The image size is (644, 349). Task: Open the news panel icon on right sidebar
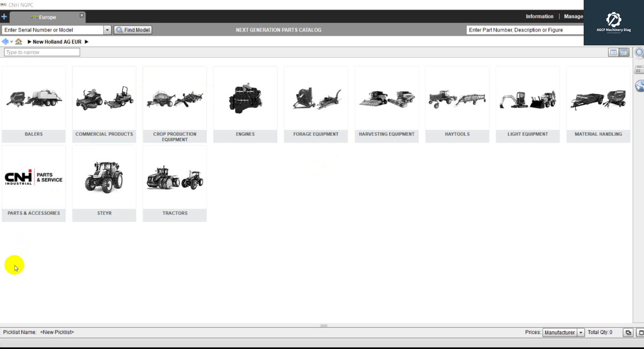639,69
